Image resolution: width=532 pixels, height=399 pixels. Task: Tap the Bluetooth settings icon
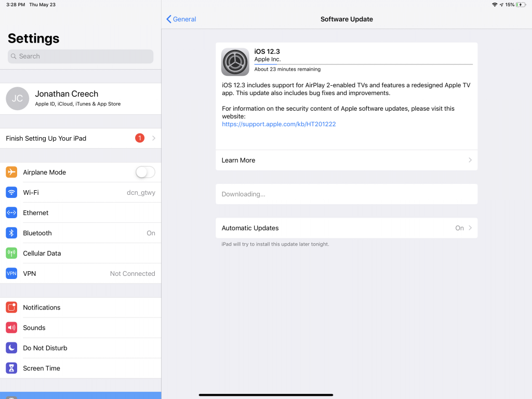coord(11,233)
